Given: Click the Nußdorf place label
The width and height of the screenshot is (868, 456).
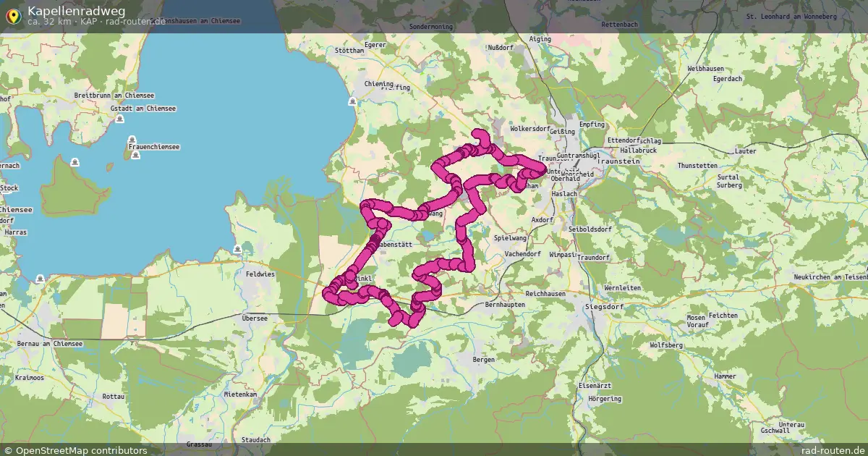Looking at the screenshot, I should pyautogui.click(x=501, y=47).
